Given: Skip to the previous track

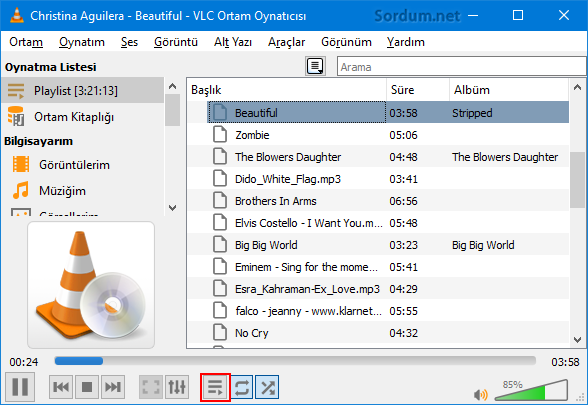Looking at the screenshot, I should [61, 387].
